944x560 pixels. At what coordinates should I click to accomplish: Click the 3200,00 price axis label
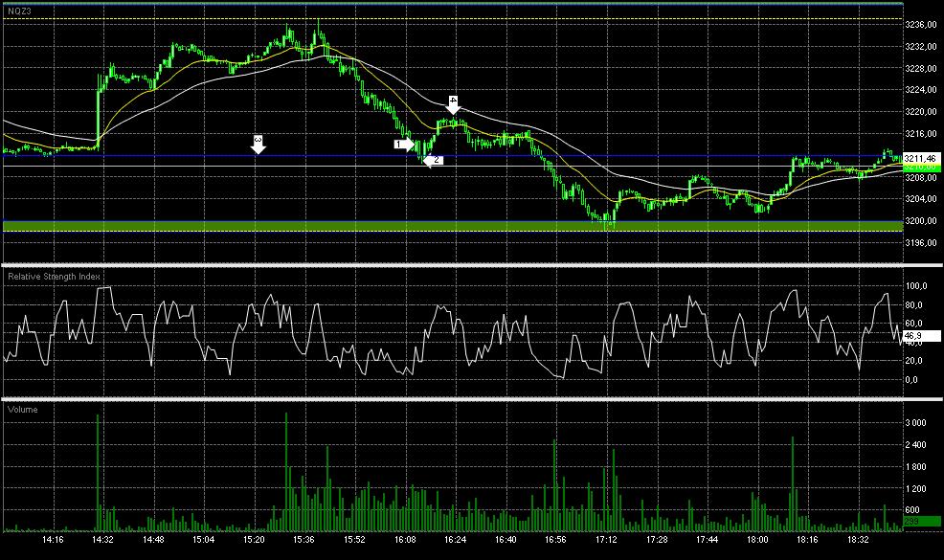point(920,221)
